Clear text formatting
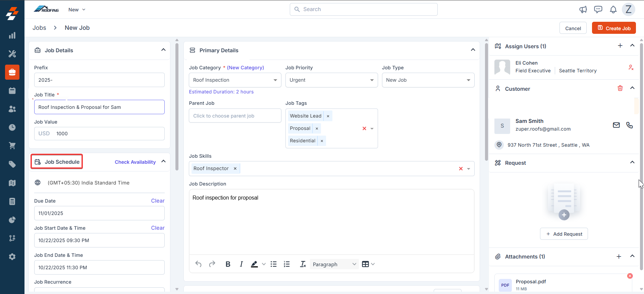Screen dimensions: 644x294 (x=303, y=264)
